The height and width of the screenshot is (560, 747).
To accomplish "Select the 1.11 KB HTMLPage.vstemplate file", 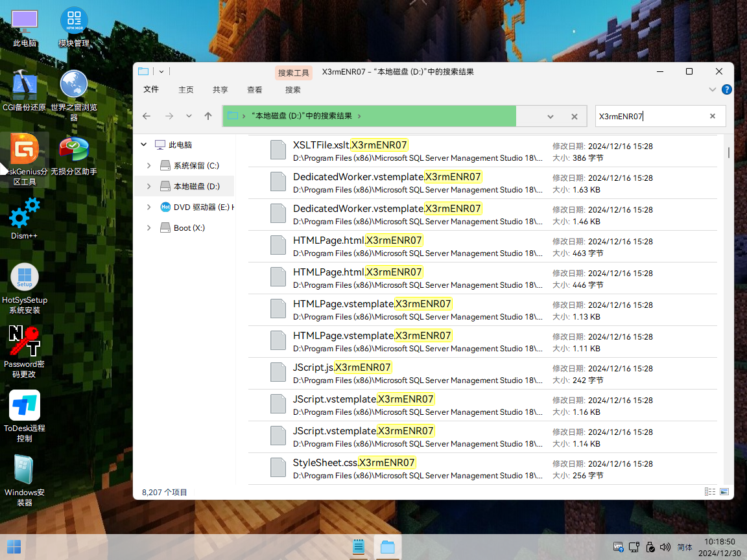I will point(482,342).
